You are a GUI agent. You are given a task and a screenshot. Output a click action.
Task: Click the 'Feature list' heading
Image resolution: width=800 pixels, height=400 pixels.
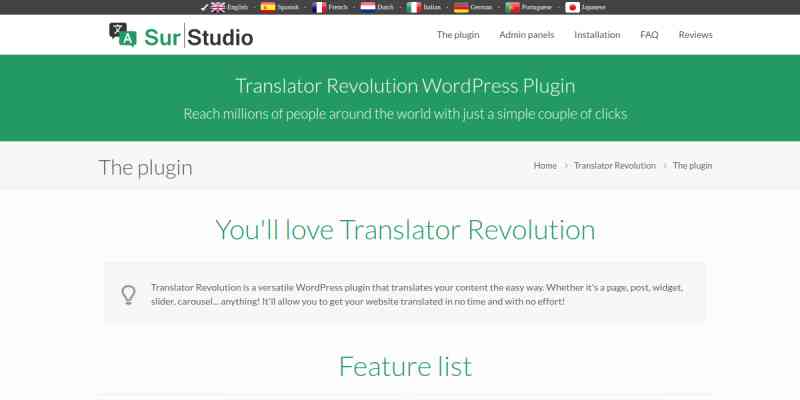coord(405,366)
